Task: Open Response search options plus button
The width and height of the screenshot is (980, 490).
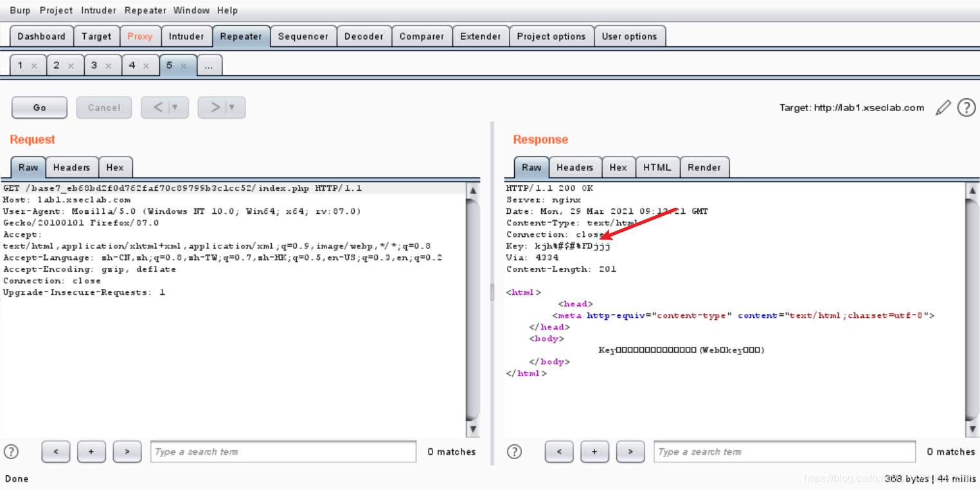Action: [x=594, y=452]
